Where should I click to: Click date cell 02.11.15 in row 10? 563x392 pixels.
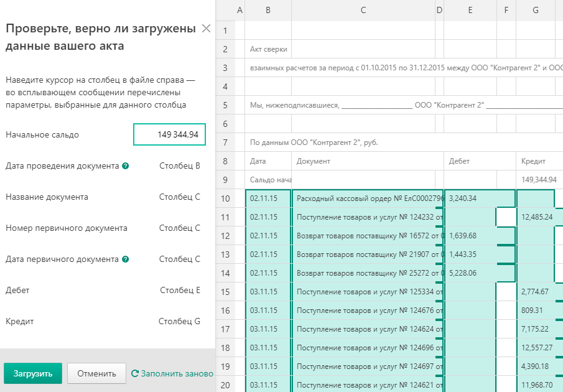click(x=268, y=198)
